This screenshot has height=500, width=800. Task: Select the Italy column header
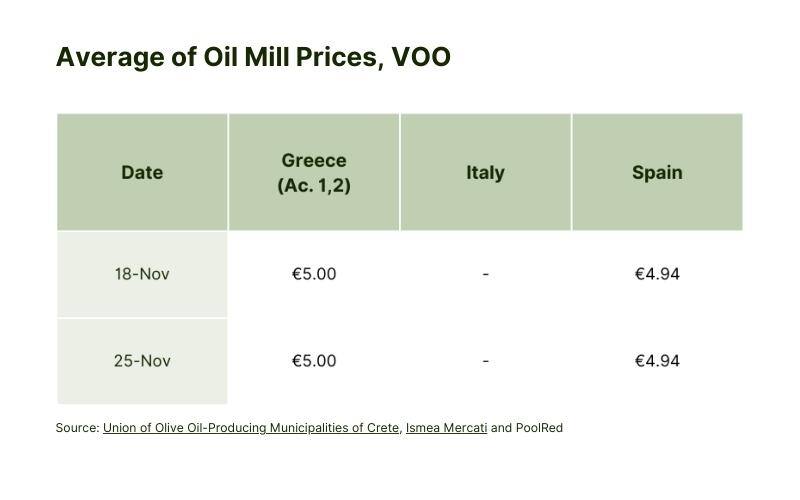coord(485,172)
